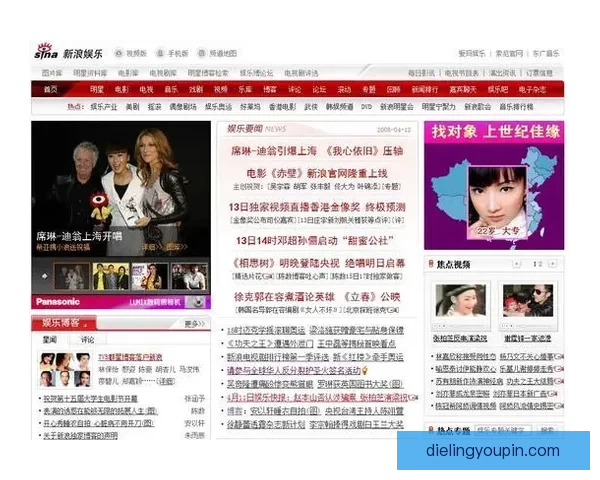Open 《功夫之王》遭遇外泄门 news link
The height and width of the screenshot is (480, 600).
(x=270, y=344)
